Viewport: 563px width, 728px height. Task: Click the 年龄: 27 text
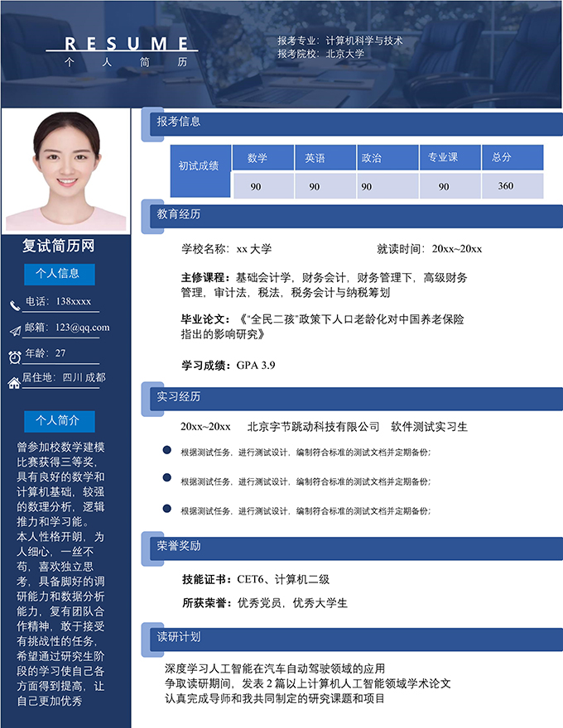[45, 353]
